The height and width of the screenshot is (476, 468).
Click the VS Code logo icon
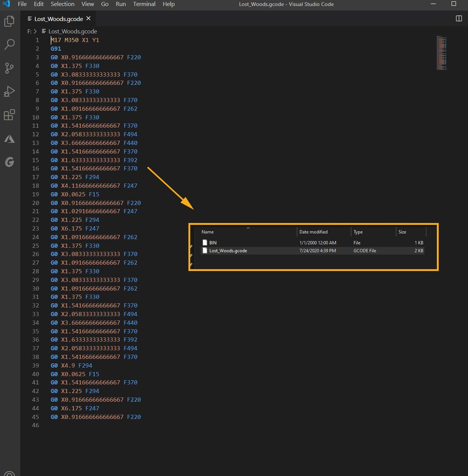[x=7, y=4]
